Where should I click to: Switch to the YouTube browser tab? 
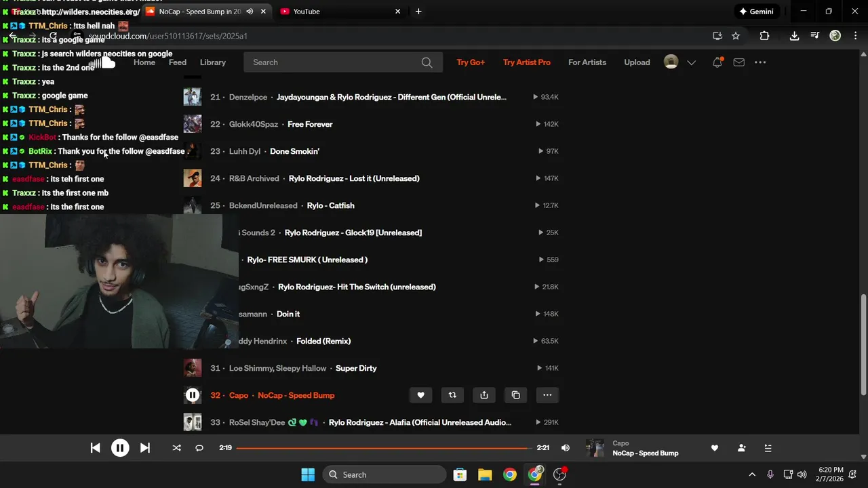pyautogui.click(x=339, y=12)
